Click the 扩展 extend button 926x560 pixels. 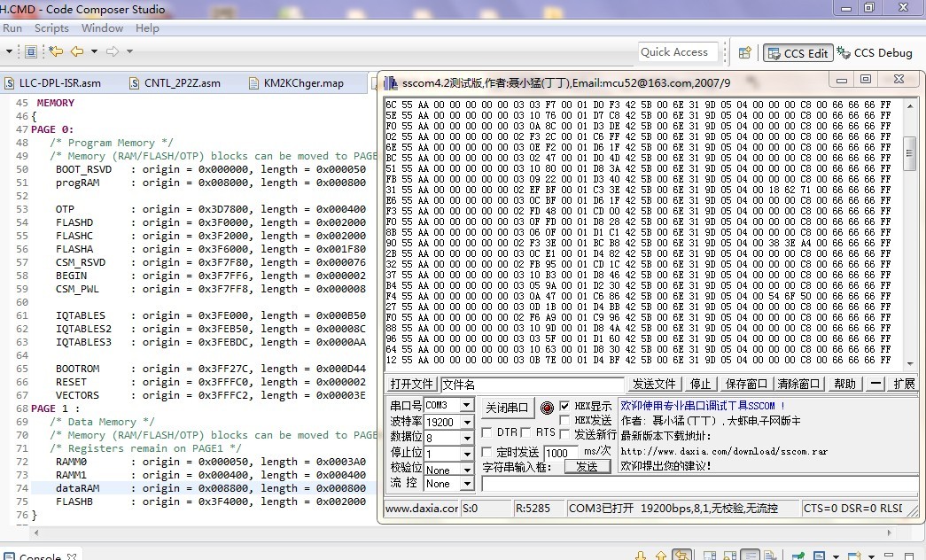coord(904,384)
